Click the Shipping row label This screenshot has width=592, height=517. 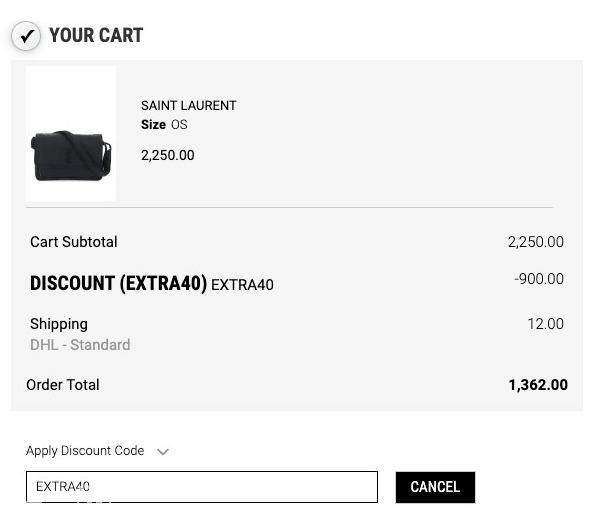(x=59, y=324)
